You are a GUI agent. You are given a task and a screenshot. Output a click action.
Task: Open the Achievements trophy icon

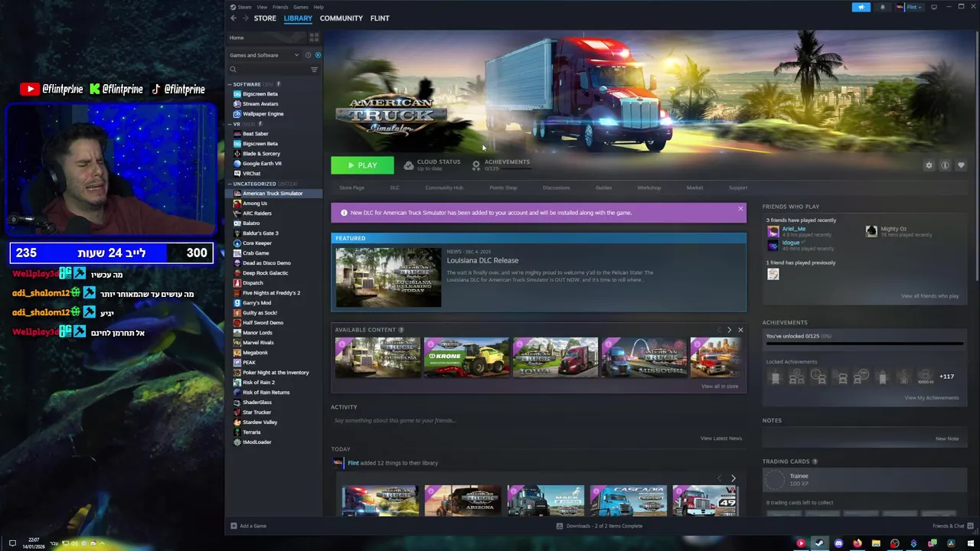(x=476, y=165)
